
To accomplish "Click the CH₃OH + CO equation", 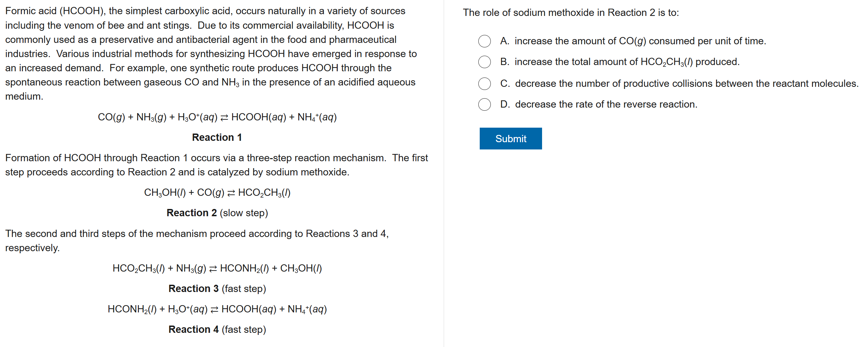I will 217,193.
